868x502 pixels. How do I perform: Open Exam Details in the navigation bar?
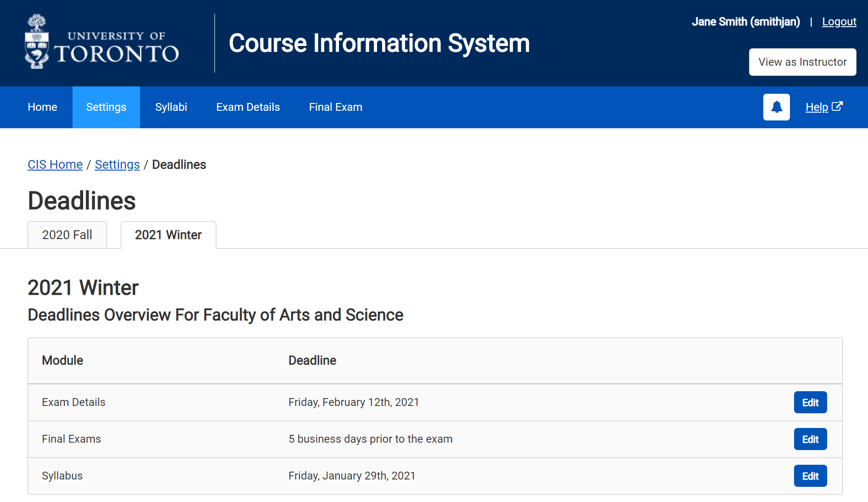coord(248,107)
